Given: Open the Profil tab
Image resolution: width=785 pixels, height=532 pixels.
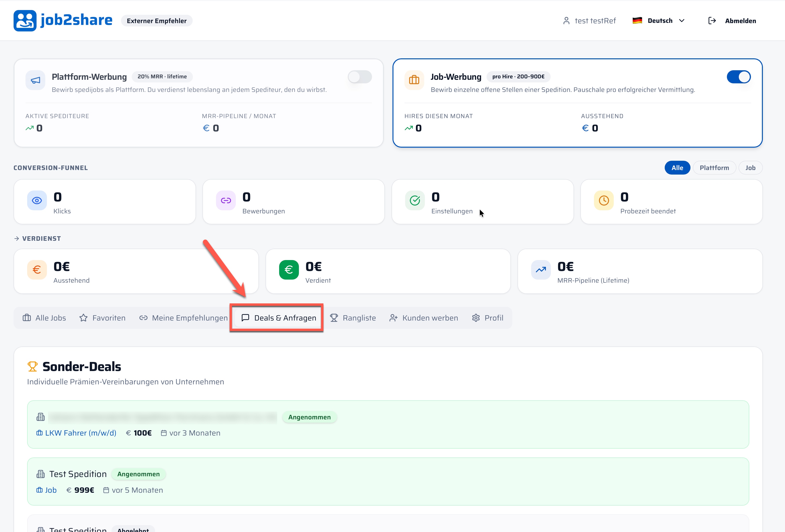Looking at the screenshot, I should click(488, 318).
